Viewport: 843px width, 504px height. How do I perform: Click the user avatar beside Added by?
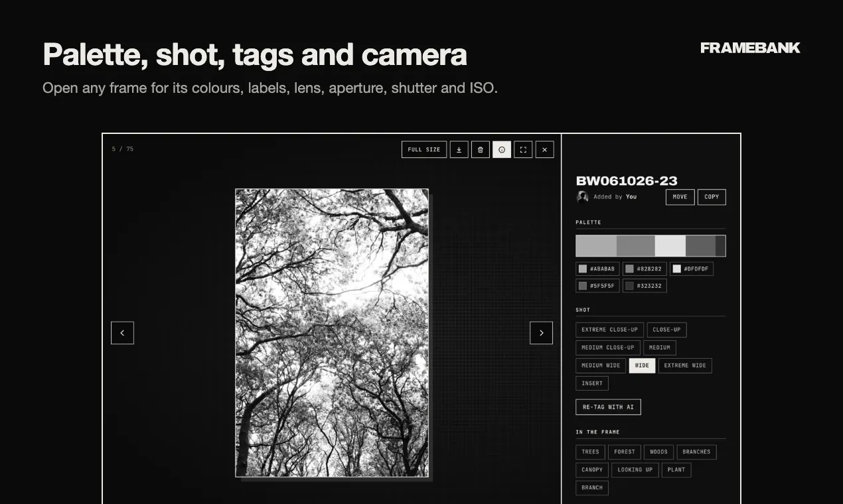[583, 196]
